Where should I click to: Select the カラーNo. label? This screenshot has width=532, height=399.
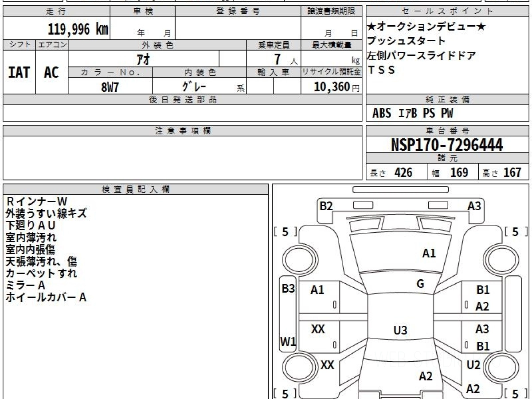click(x=110, y=72)
